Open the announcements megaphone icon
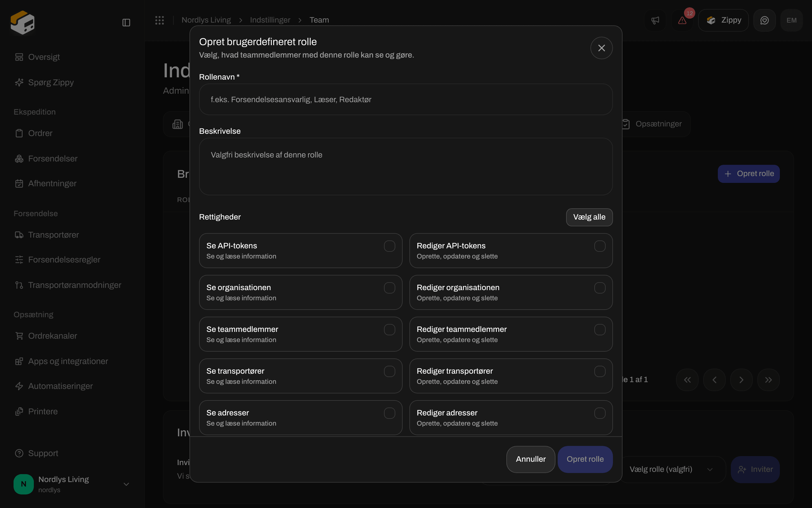The width and height of the screenshot is (812, 508). (655, 21)
